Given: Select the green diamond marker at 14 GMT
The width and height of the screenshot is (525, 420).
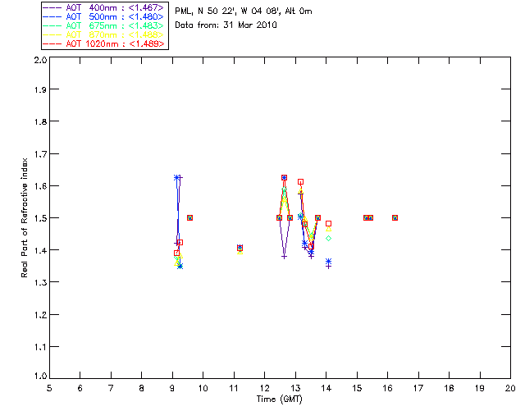Looking at the screenshot, I should coord(328,238).
